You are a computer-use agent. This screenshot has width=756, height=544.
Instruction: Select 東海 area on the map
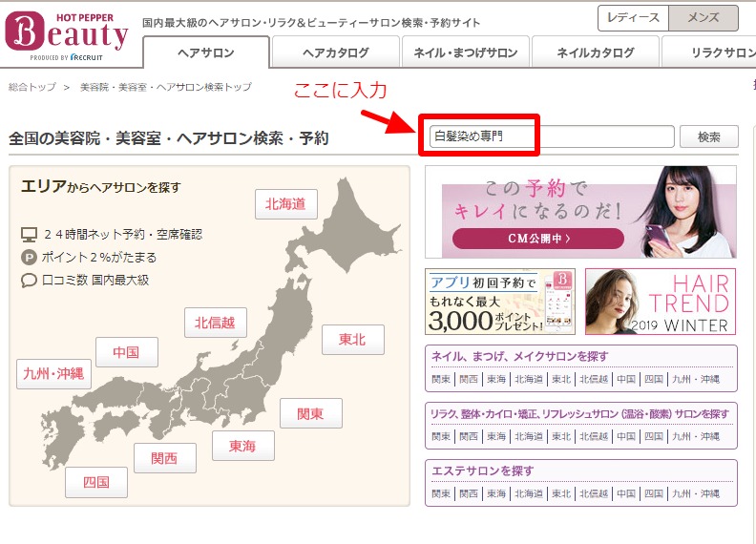click(243, 446)
